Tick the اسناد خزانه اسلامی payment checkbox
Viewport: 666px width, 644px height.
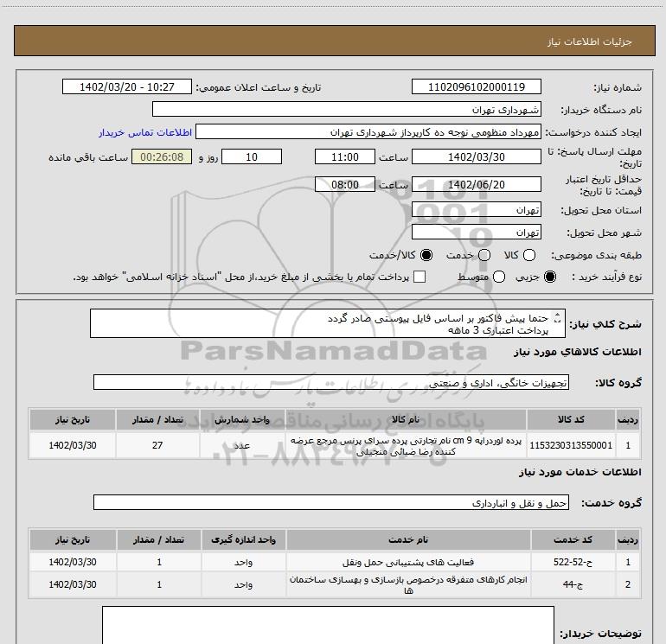click(x=419, y=277)
